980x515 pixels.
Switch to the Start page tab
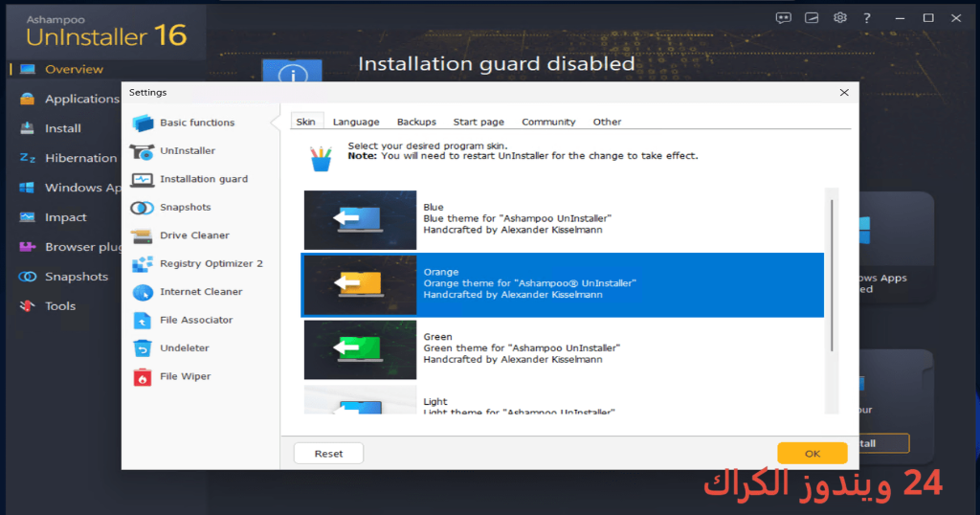point(479,122)
